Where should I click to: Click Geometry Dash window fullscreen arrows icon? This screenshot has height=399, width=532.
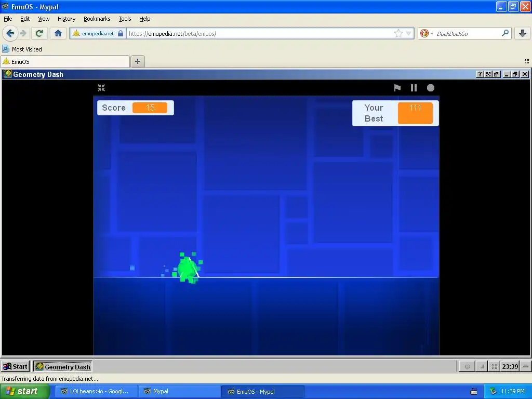coord(488,74)
